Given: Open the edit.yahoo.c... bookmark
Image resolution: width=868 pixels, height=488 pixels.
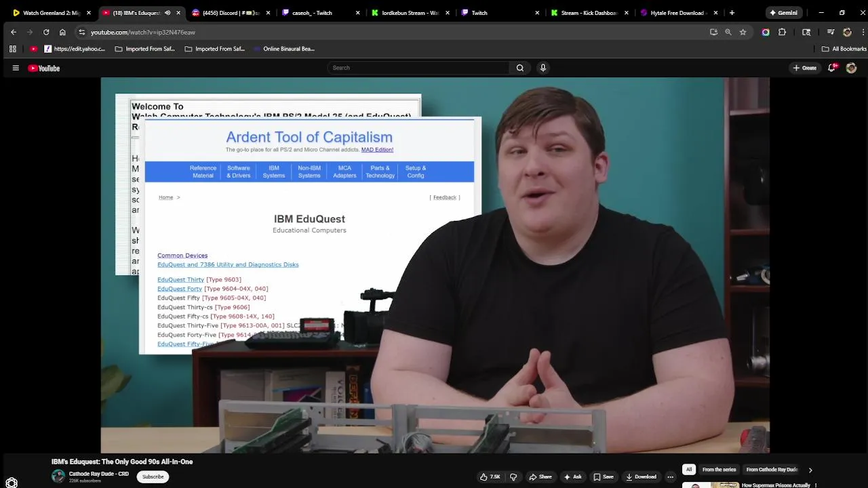Looking at the screenshot, I should [x=75, y=49].
